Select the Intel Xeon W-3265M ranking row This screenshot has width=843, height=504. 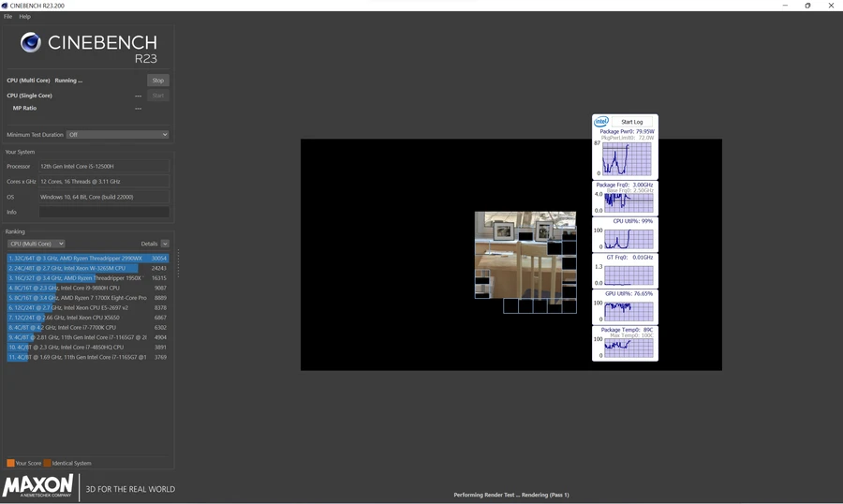[x=88, y=268]
